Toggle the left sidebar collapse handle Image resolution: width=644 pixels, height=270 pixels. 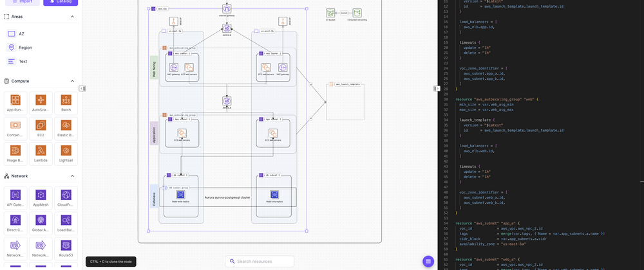[82, 88]
